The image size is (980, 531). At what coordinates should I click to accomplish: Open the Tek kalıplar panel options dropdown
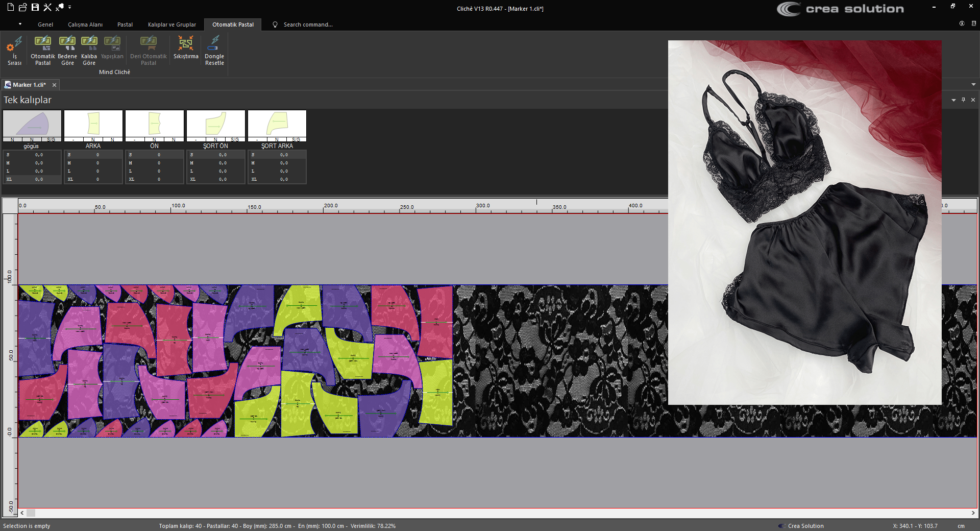pos(953,100)
